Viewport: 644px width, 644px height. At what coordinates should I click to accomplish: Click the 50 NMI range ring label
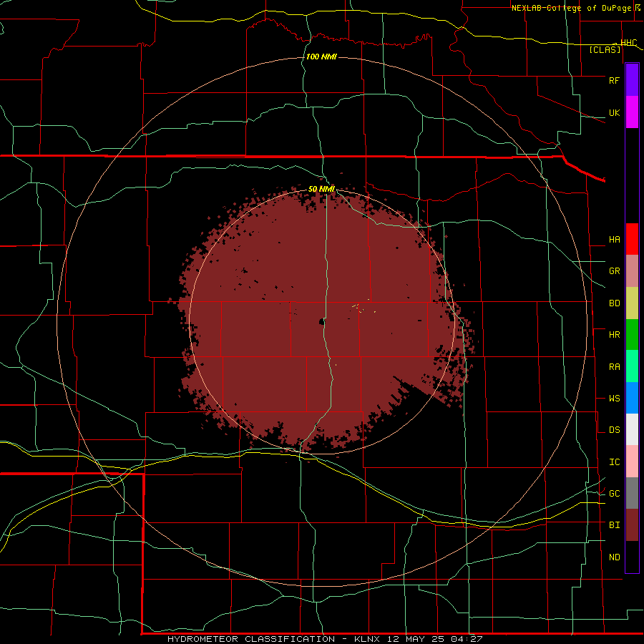pos(321,189)
